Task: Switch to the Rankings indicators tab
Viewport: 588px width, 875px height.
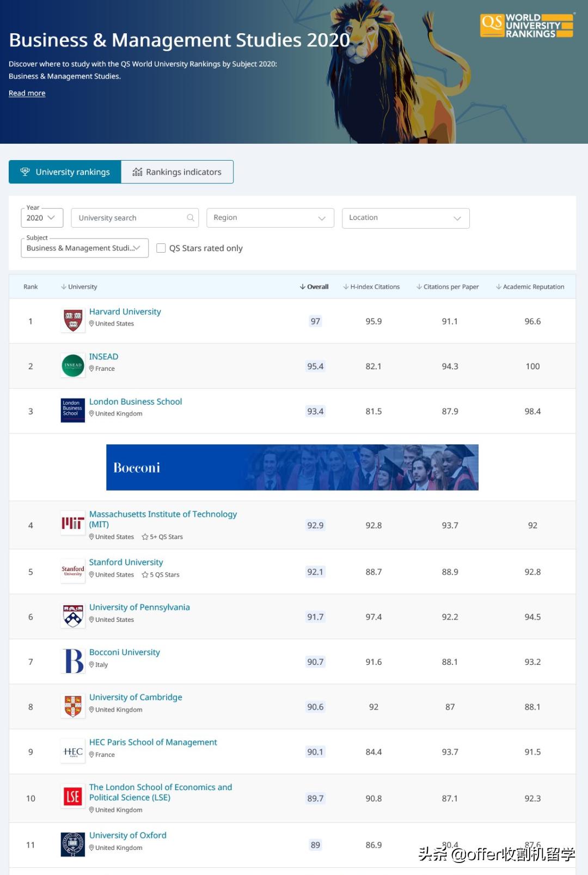Action: click(x=177, y=172)
